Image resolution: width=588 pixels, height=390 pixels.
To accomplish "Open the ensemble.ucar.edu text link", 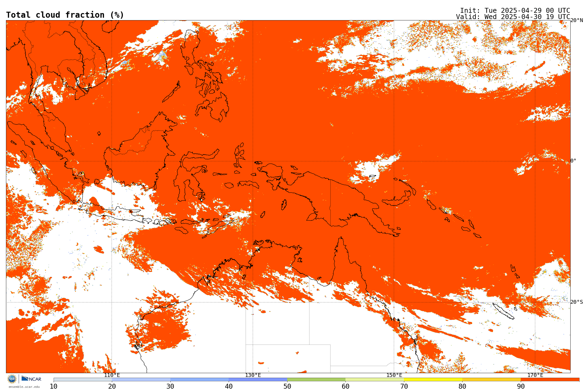I will tap(24, 387).
